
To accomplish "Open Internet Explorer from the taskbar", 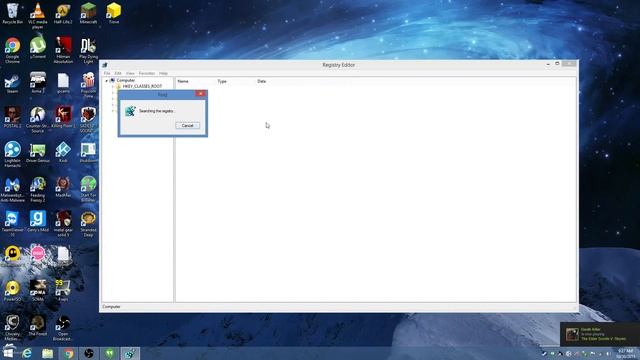I will click(27, 353).
